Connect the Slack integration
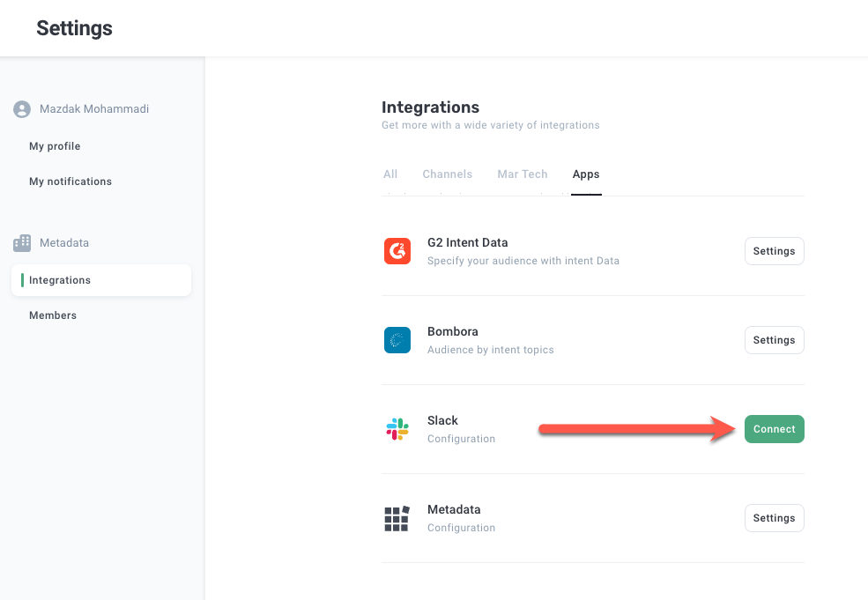868x600 pixels. click(774, 429)
